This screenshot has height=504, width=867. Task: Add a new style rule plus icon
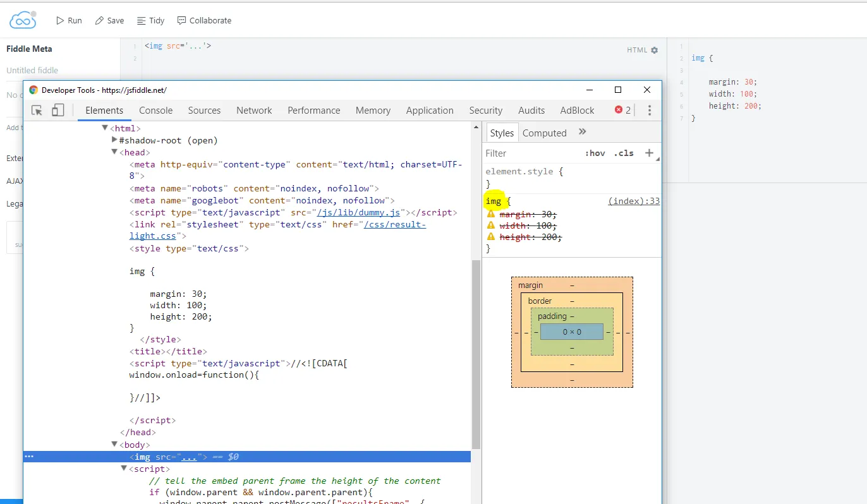click(x=649, y=153)
